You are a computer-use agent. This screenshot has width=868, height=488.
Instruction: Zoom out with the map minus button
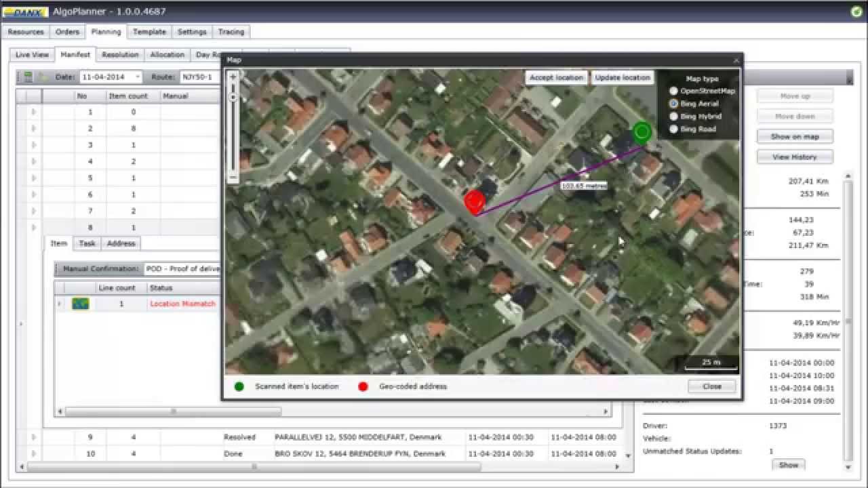(x=233, y=177)
